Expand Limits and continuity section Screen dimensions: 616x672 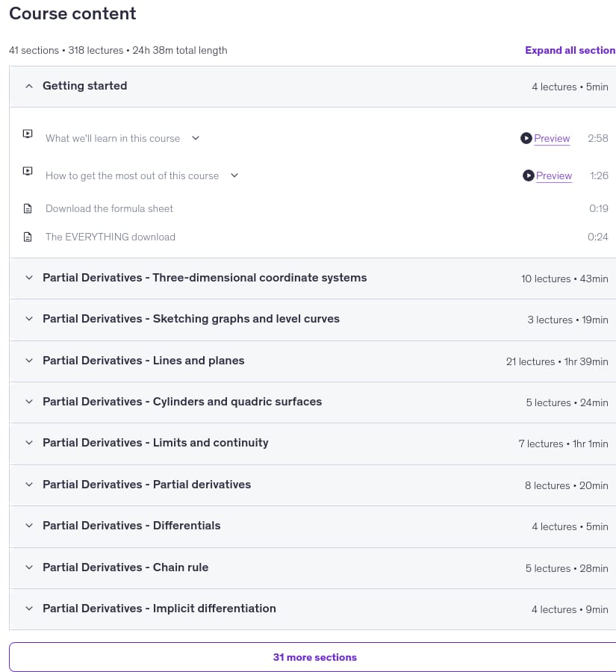click(313, 444)
